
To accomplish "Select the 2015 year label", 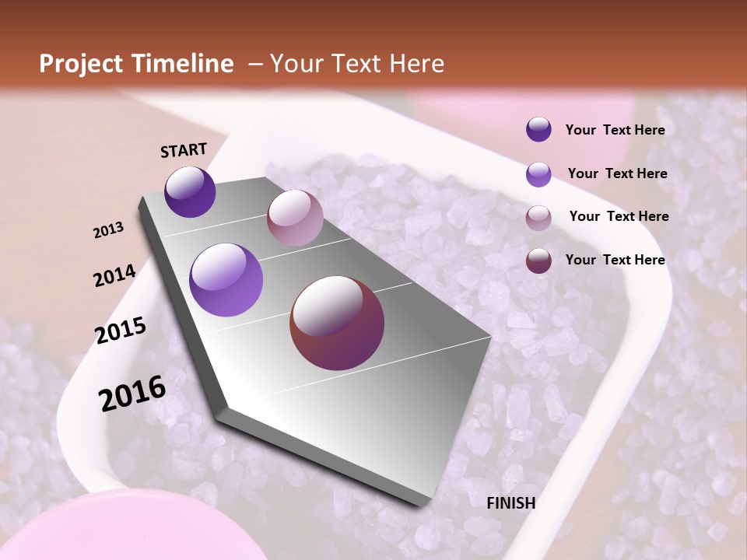I will [119, 330].
